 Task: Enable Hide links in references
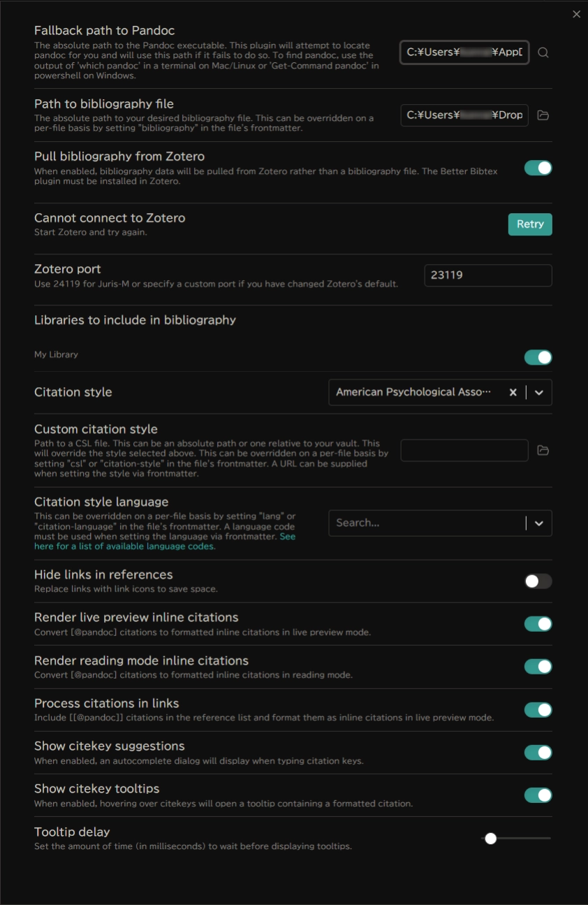tap(538, 581)
